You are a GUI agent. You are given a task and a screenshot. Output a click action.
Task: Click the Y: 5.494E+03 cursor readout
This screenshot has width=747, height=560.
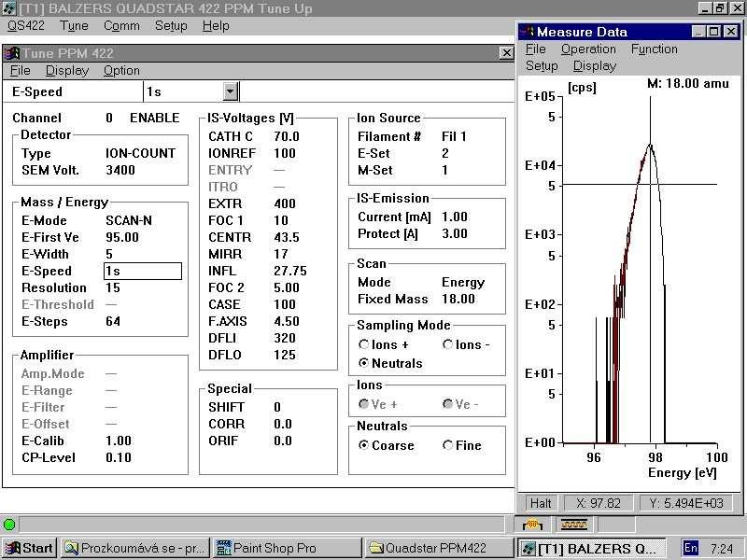tap(686, 503)
